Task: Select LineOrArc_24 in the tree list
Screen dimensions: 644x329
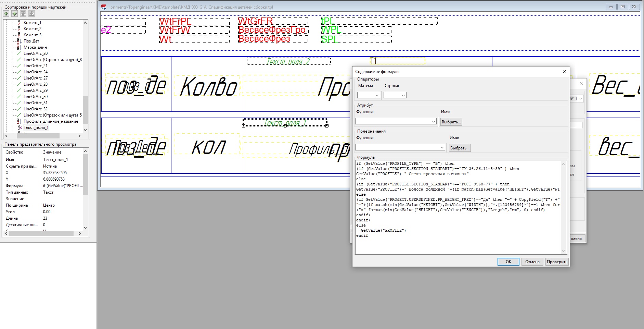Action: [35, 72]
